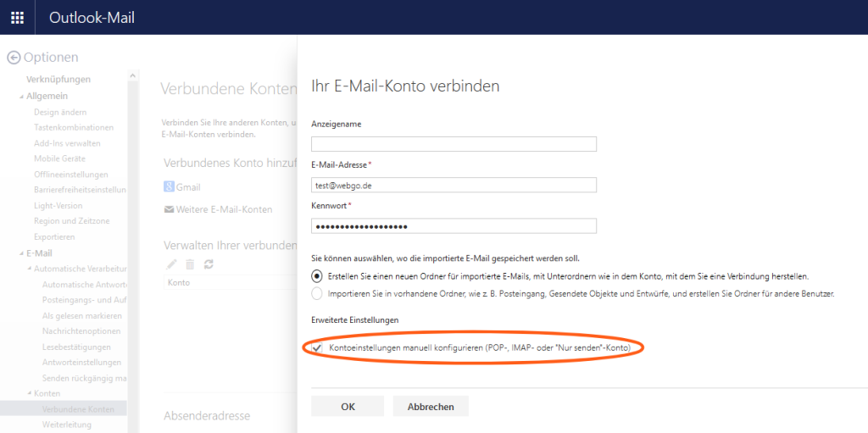This screenshot has width=868, height=433.
Task: Click the pencil edit icon above Konto
Action: click(x=172, y=264)
